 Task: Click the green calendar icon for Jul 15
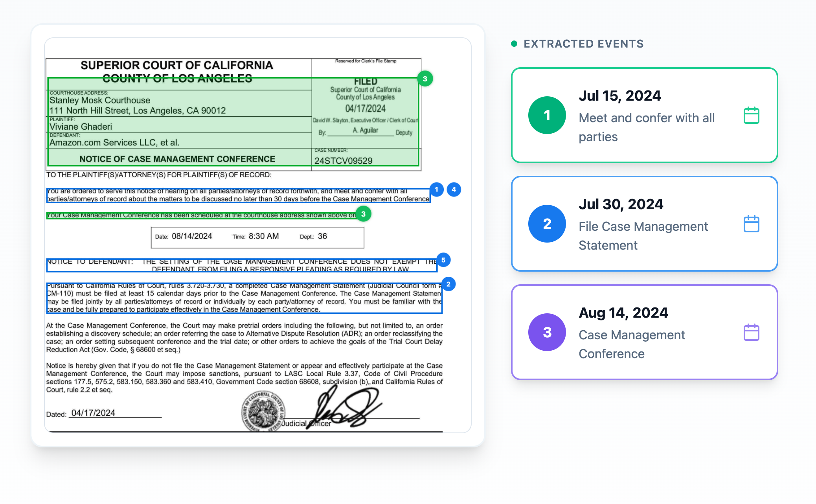tap(751, 116)
